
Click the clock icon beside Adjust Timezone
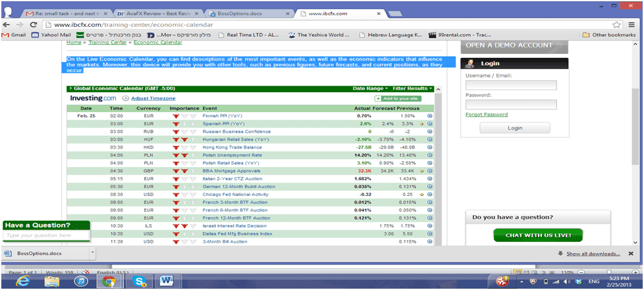pyautogui.click(x=126, y=99)
